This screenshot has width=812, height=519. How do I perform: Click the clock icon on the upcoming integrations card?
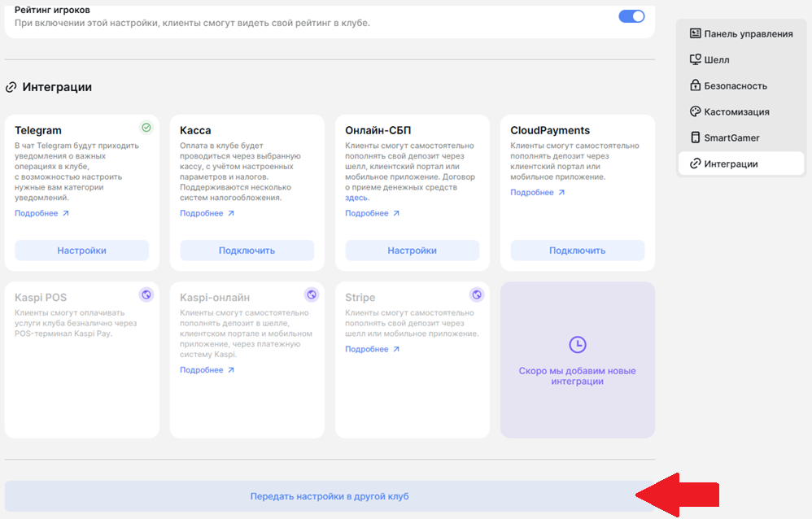click(x=578, y=344)
